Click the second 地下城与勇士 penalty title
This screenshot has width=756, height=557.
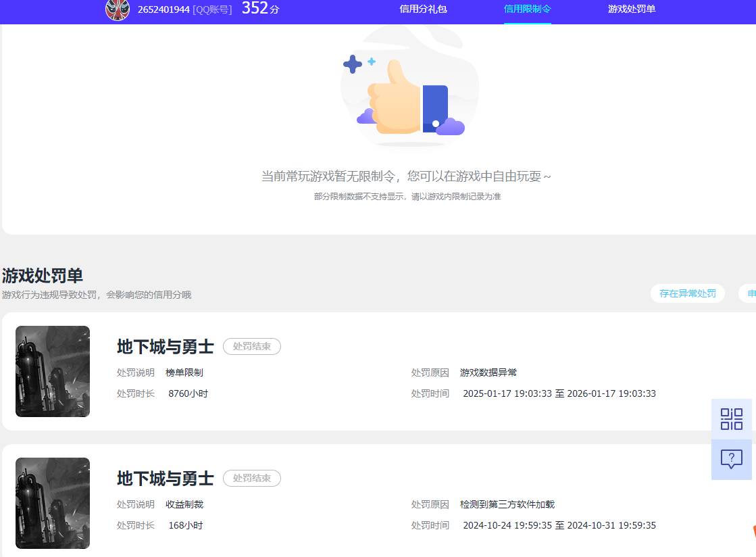165,478
